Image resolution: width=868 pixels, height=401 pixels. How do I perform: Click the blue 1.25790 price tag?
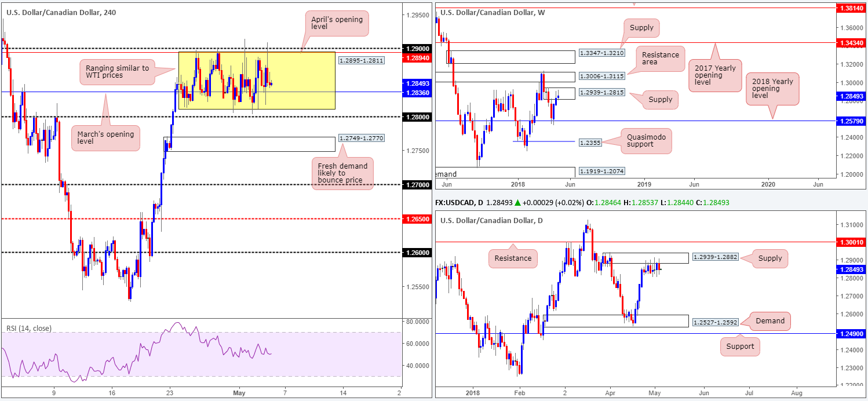point(851,121)
